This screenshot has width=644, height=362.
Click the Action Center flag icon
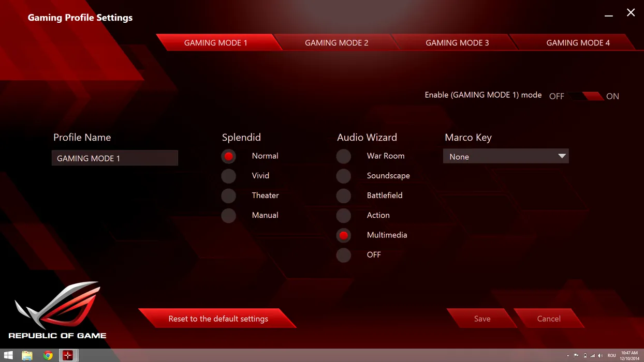coord(576,356)
